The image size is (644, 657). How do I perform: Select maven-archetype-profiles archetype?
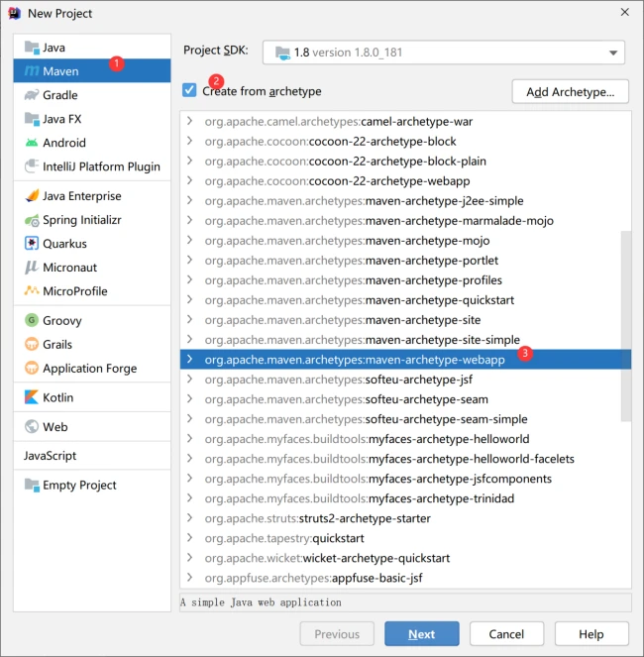pyautogui.click(x=405, y=280)
